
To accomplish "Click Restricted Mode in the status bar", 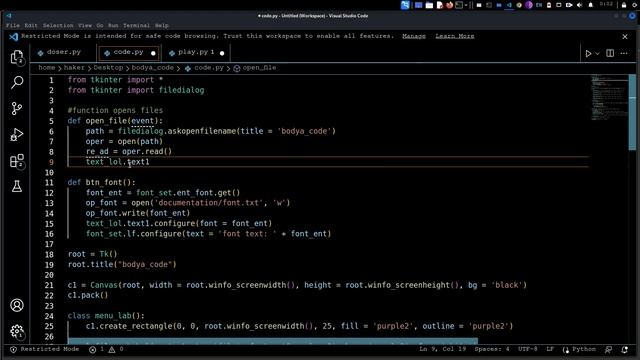I will (x=44, y=349).
